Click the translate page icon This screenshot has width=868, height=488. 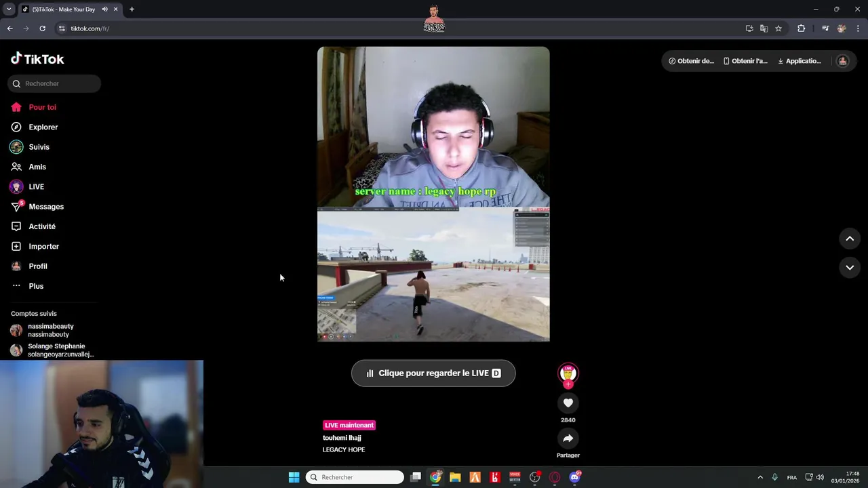764,28
